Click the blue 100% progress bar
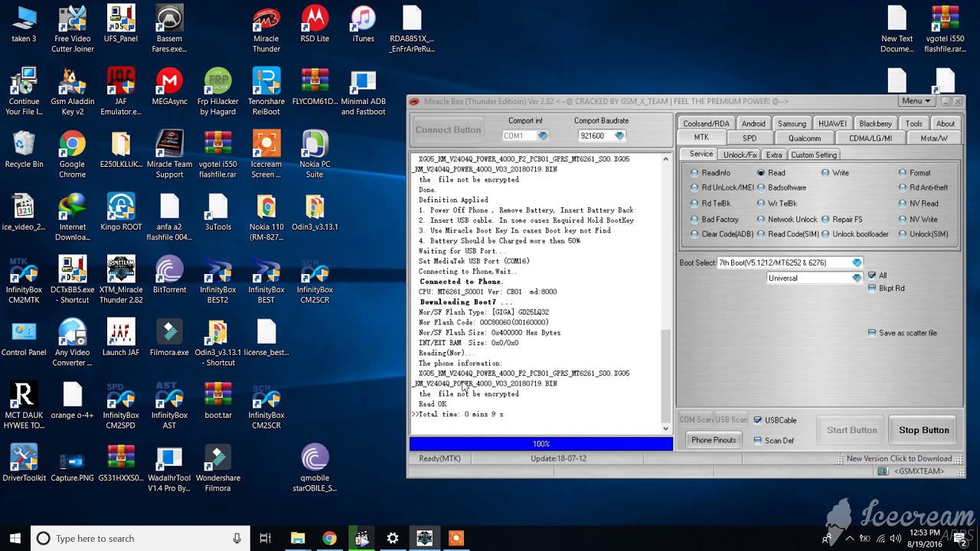Viewport: 980px width, 551px height. [x=541, y=444]
